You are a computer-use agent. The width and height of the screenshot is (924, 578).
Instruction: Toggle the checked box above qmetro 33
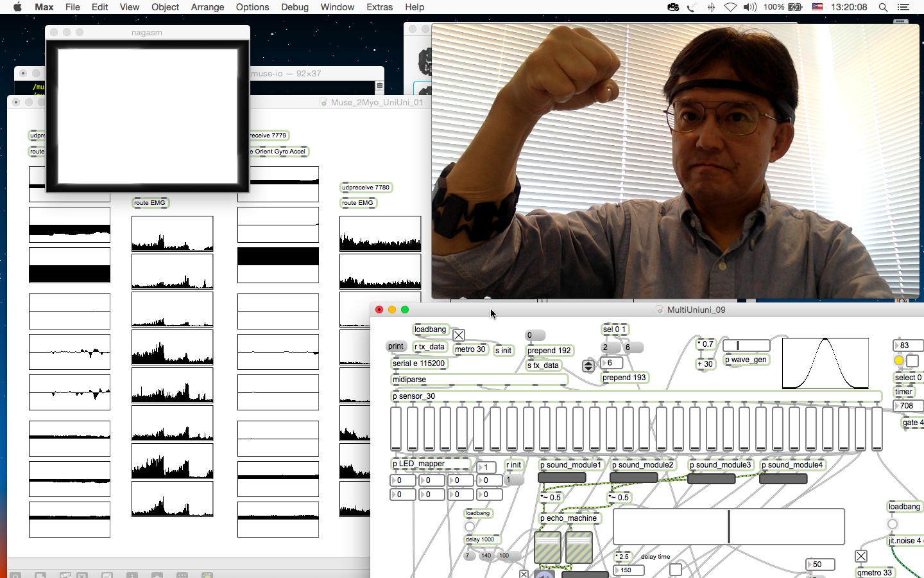tap(861, 556)
